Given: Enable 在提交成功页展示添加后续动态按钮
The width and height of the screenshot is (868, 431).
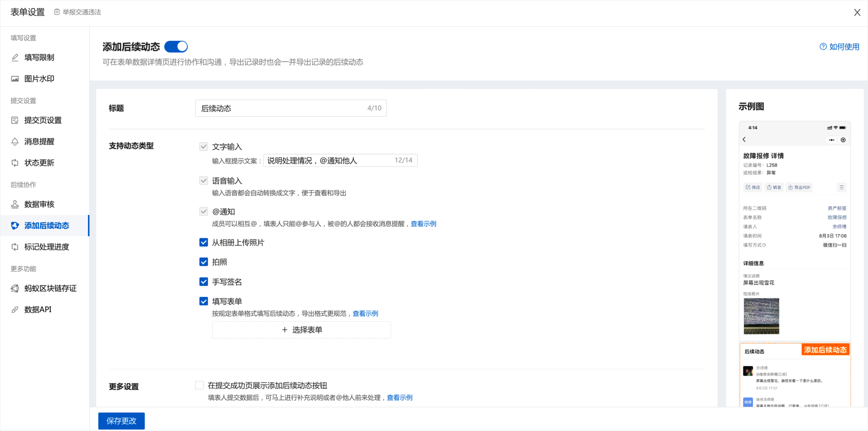Looking at the screenshot, I should point(200,385).
